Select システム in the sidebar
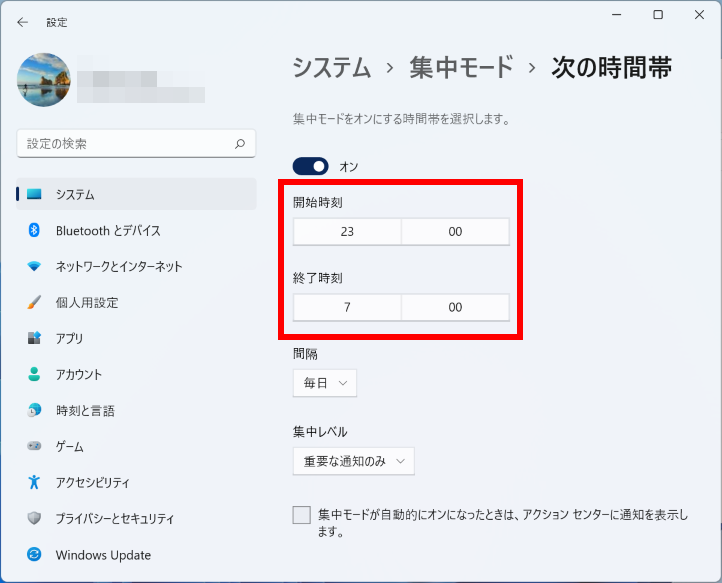722x583 pixels. click(136, 194)
